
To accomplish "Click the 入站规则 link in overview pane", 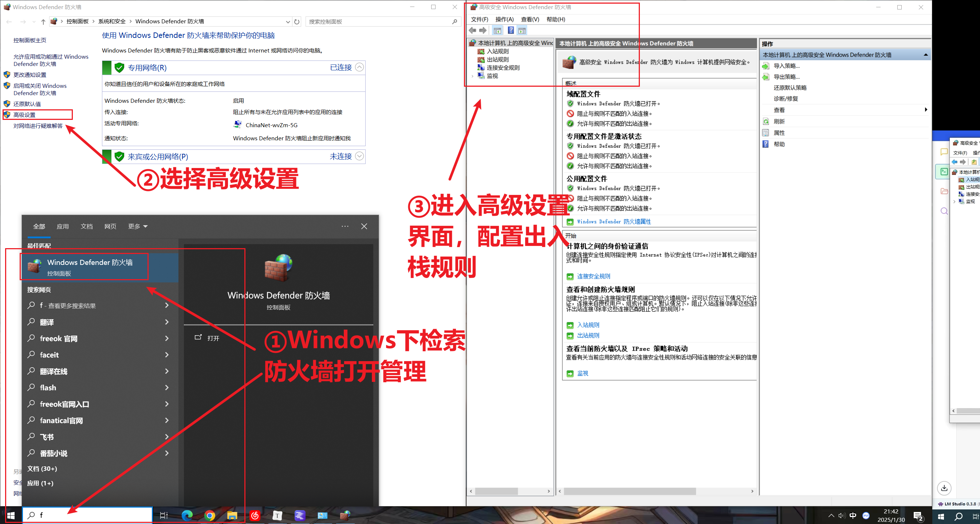I will [588, 325].
